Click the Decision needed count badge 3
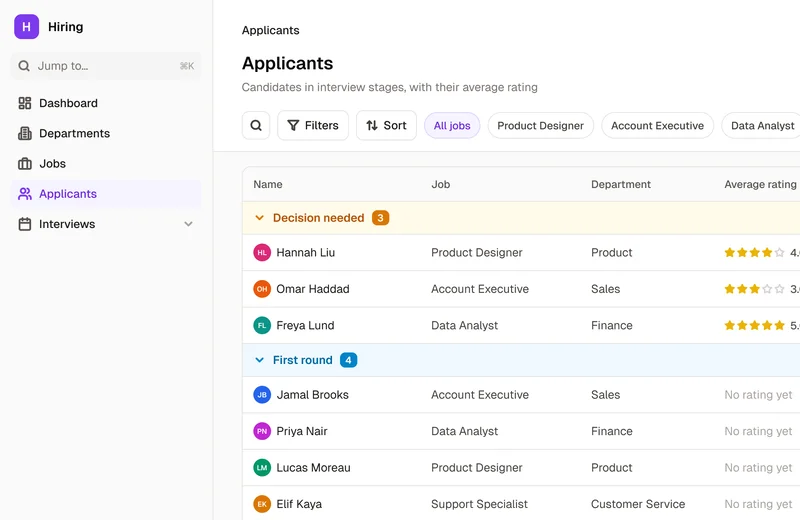800x520 pixels. (x=380, y=218)
